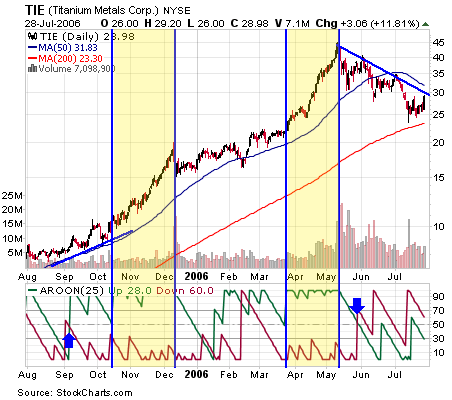
Task: Click the 45 price axis label
Action: [438, 43]
